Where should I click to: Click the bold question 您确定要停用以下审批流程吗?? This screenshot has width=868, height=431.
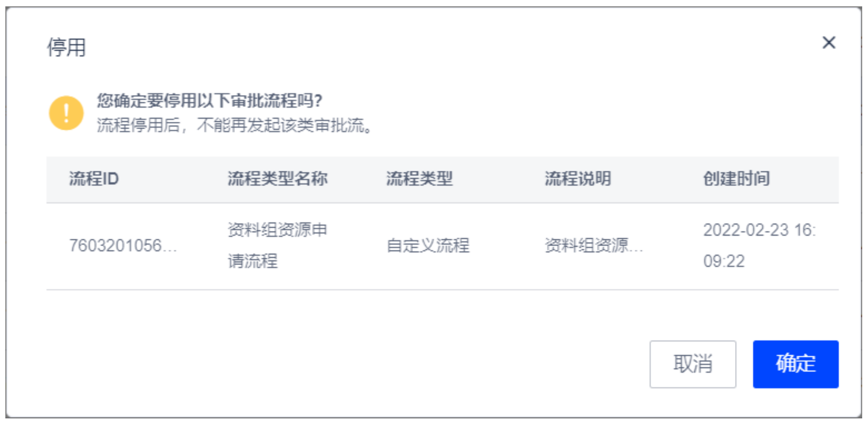(210, 100)
